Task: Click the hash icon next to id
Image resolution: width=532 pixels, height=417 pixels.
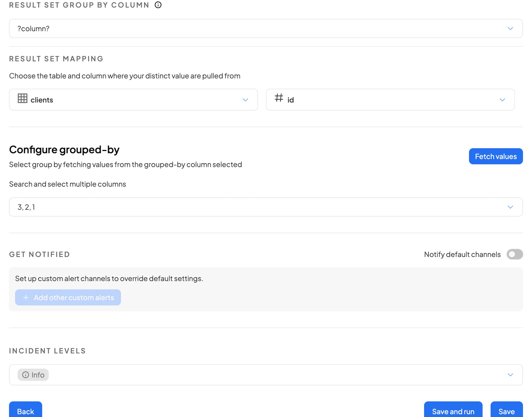Action: point(279,98)
